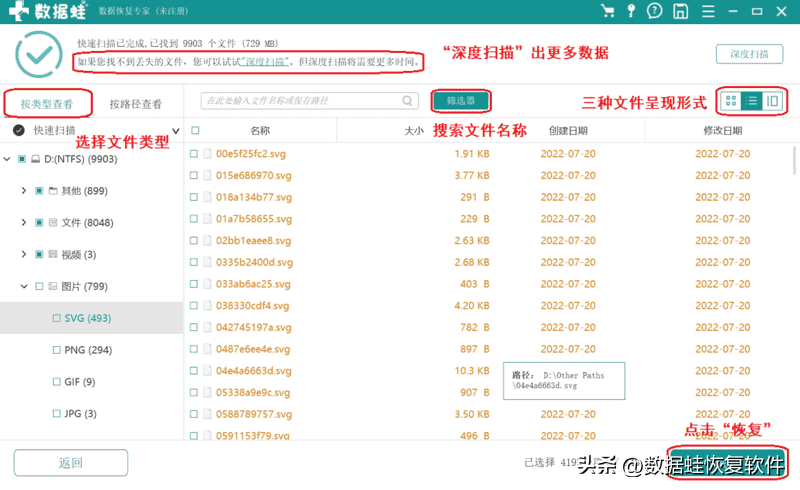Viewport: 800px width, 490px height.
Task: Click file icon of 015e686970.svg
Action: (x=207, y=175)
